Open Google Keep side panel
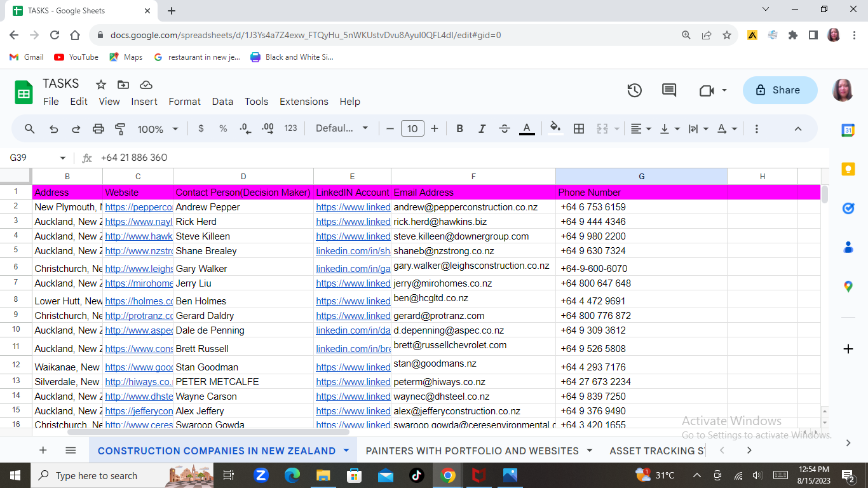 (848, 168)
